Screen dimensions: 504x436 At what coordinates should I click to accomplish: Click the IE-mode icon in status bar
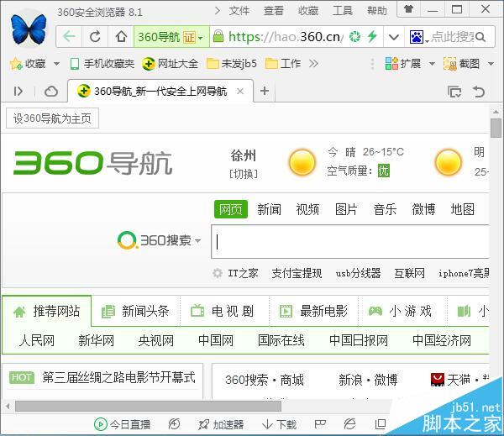pyautogui.click(x=349, y=424)
